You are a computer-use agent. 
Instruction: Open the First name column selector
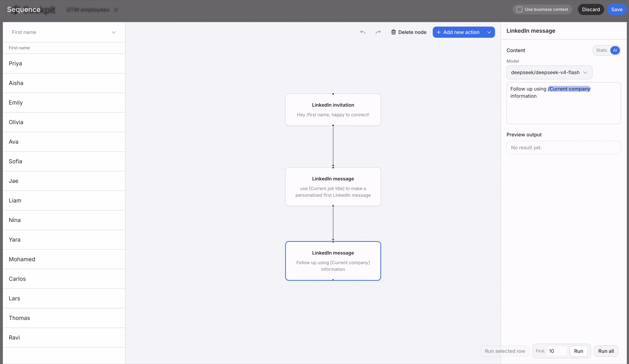[x=64, y=32]
